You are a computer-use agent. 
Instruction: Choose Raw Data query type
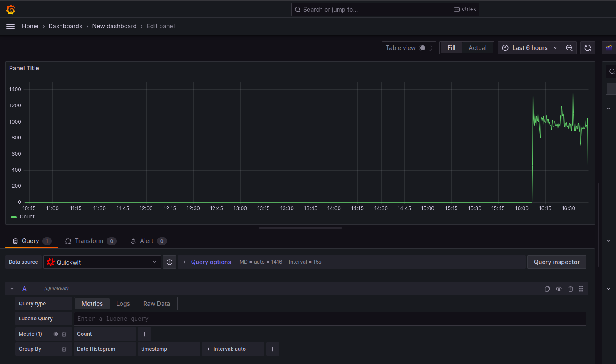pos(157,304)
